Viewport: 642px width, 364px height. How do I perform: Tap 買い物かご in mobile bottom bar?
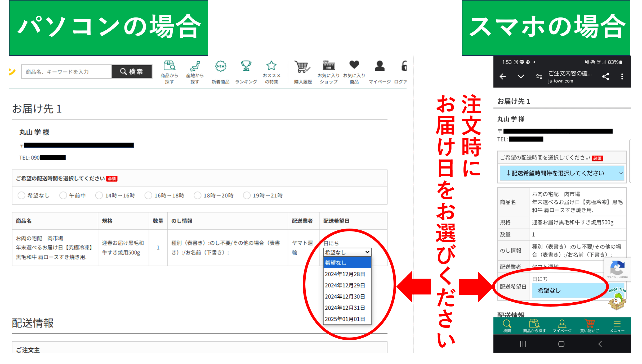coord(590,326)
